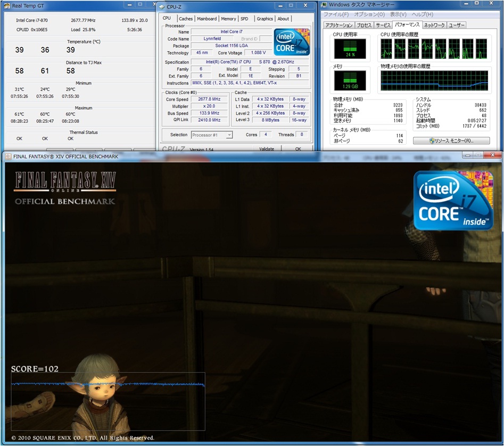Open the ヘルプ(H) menu in Task Manager

pos(423,14)
